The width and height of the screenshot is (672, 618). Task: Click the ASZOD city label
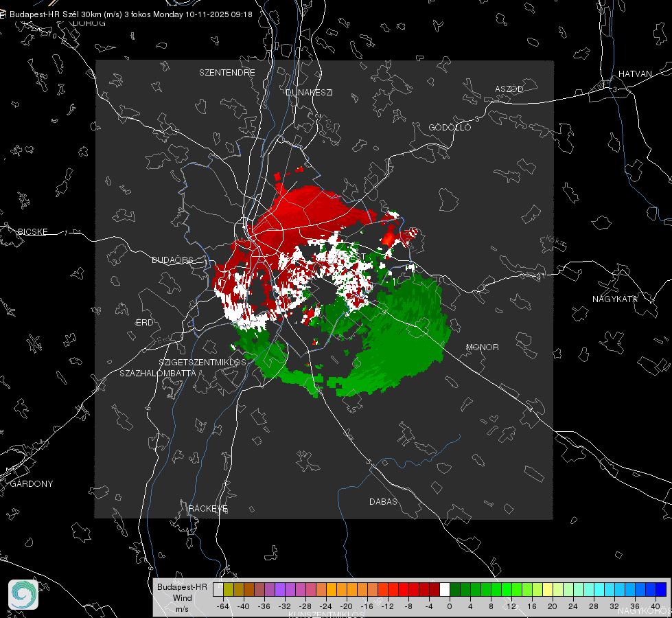[x=509, y=89]
